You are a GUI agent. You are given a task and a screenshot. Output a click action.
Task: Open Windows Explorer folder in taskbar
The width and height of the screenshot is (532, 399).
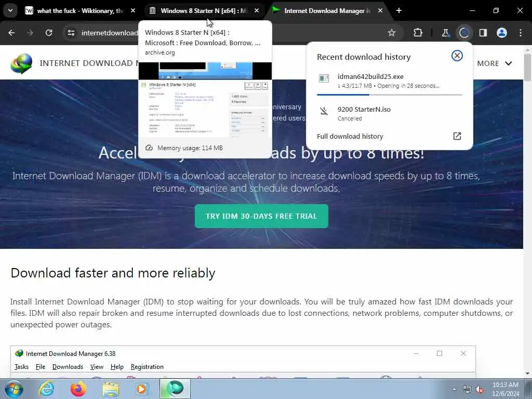[x=111, y=389]
